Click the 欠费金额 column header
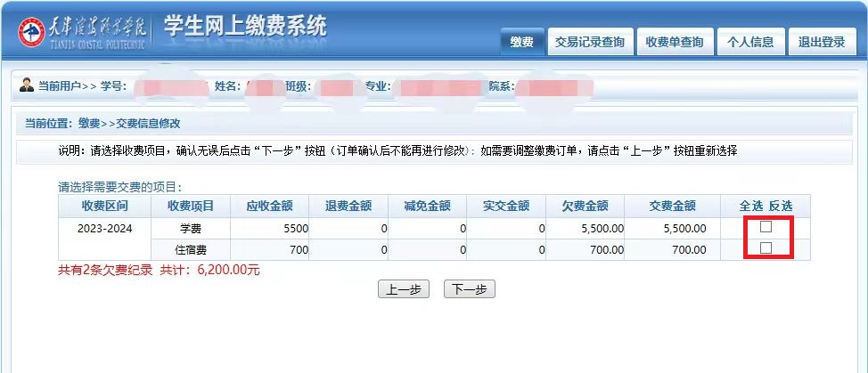868x373 pixels. (585, 206)
